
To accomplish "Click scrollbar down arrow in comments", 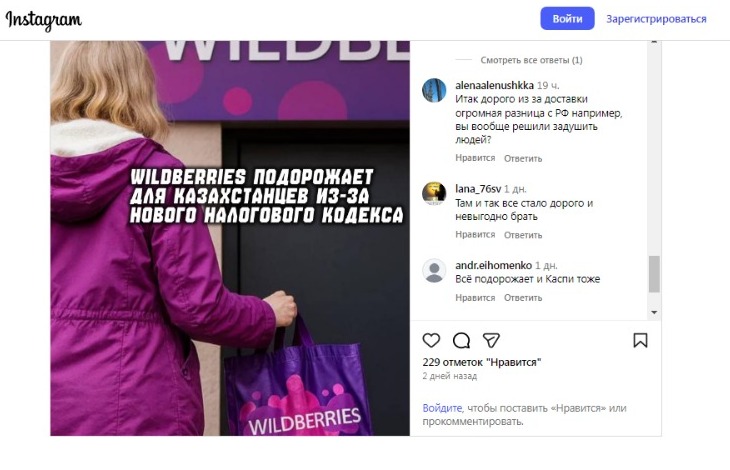I will pyautogui.click(x=654, y=312).
